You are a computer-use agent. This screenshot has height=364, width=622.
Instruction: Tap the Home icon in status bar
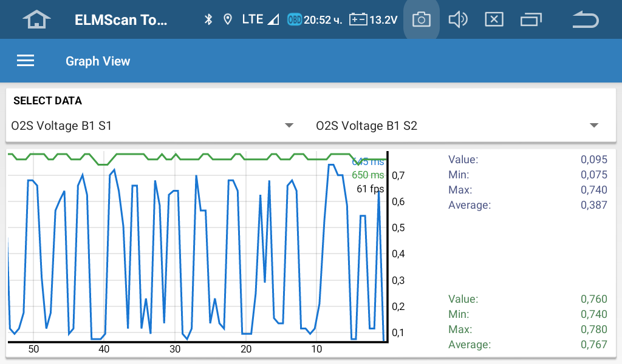click(x=36, y=19)
